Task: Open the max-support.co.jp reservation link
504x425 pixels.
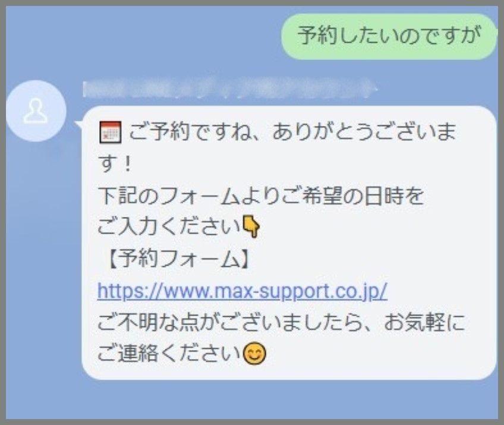Action: (x=242, y=291)
